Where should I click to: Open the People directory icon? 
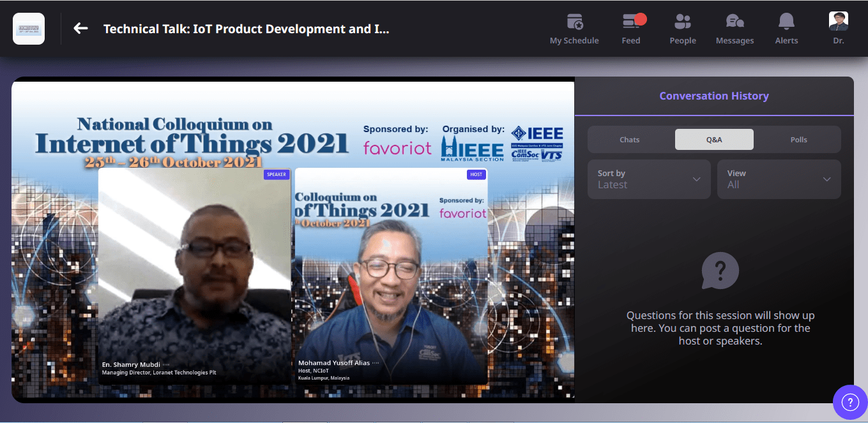683,29
